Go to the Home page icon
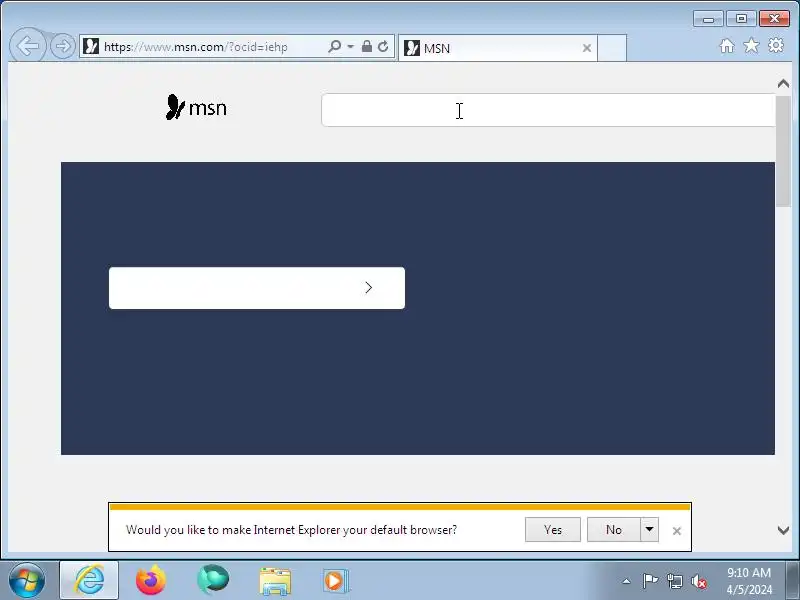Viewport: 800px width, 600px height. tap(727, 46)
